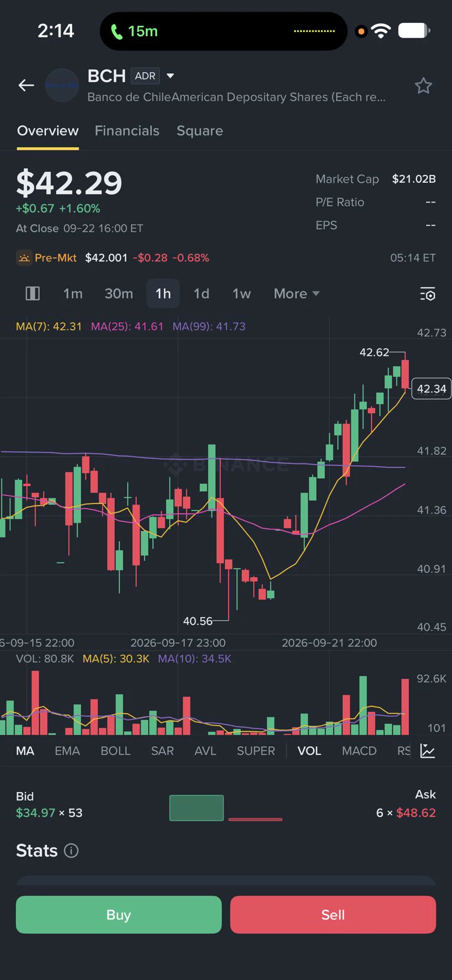Tap the current price label 42.34

431,389
